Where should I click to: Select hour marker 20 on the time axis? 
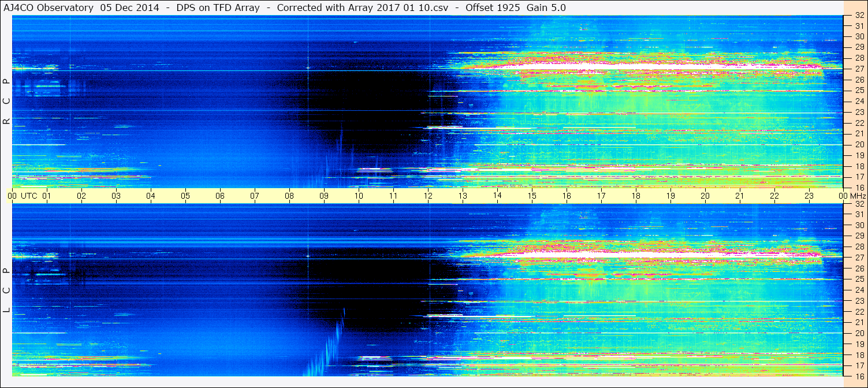705,196
